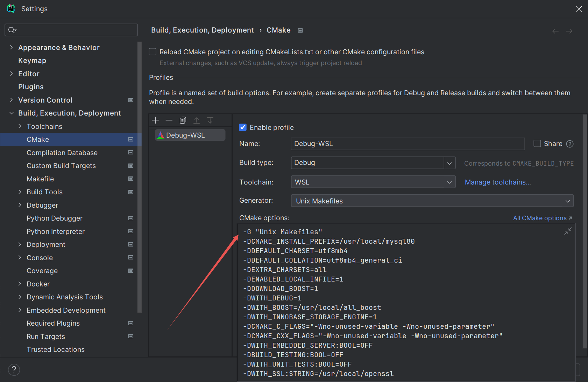Copy the selected CMake profile
This screenshot has height=382, width=588.
[183, 120]
